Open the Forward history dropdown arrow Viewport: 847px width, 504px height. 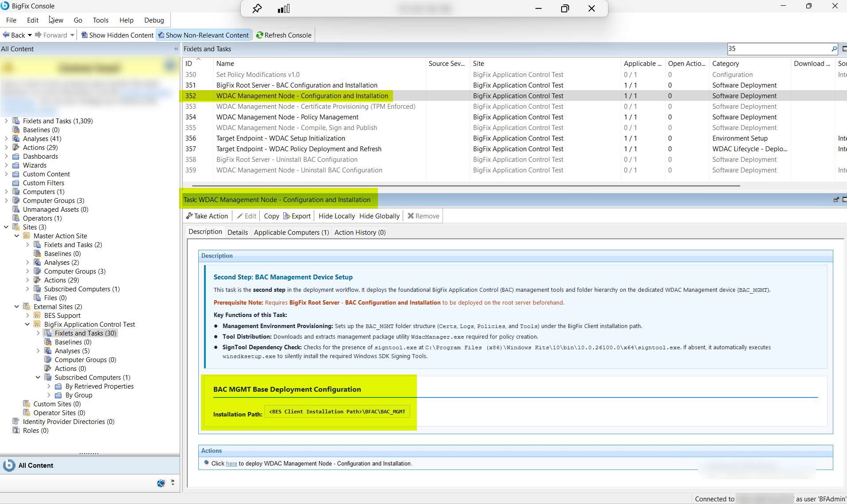tap(72, 35)
